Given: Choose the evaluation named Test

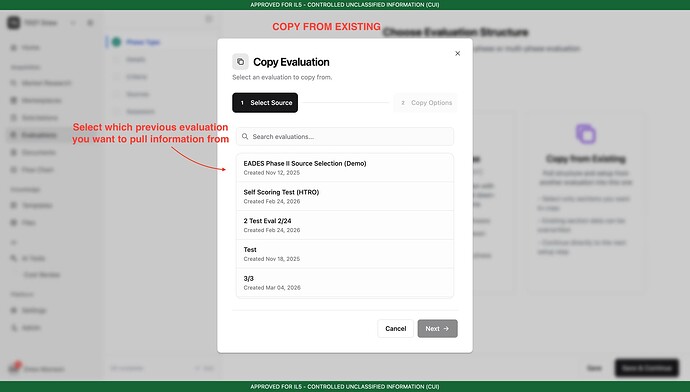Looking at the screenshot, I should click(345, 254).
